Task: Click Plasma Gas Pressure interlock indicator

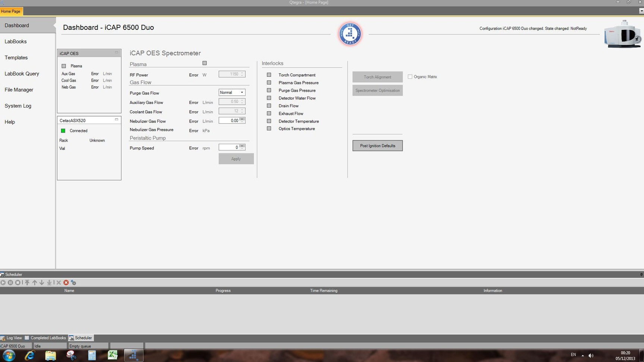Action: (269, 83)
